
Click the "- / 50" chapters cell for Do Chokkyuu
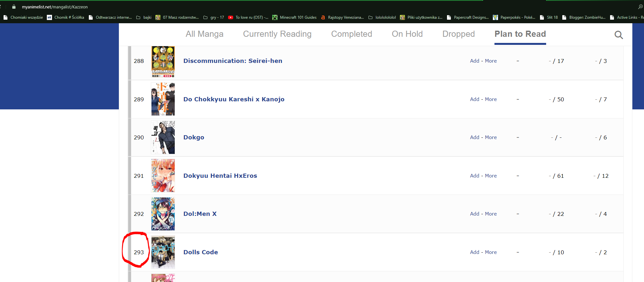(556, 99)
